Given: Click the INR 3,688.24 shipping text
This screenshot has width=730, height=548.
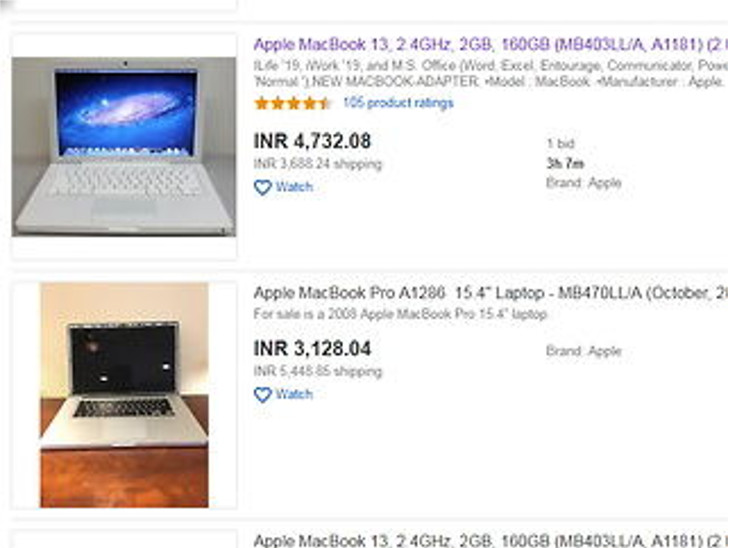Looking at the screenshot, I should (x=318, y=164).
